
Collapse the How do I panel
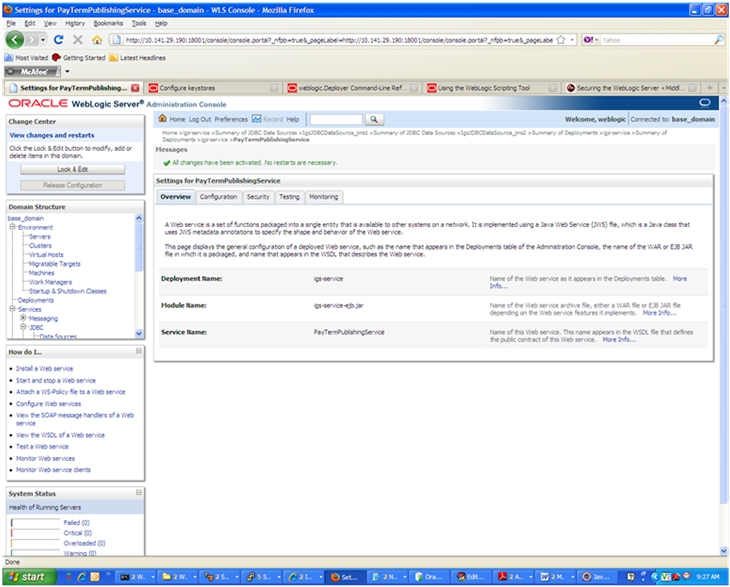click(x=139, y=351)
